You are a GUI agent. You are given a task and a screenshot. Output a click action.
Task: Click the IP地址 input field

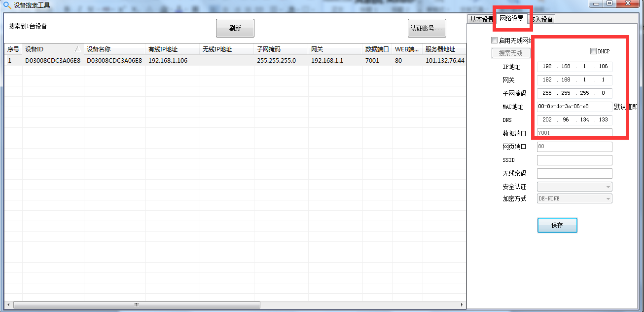(x=574, y=67)
